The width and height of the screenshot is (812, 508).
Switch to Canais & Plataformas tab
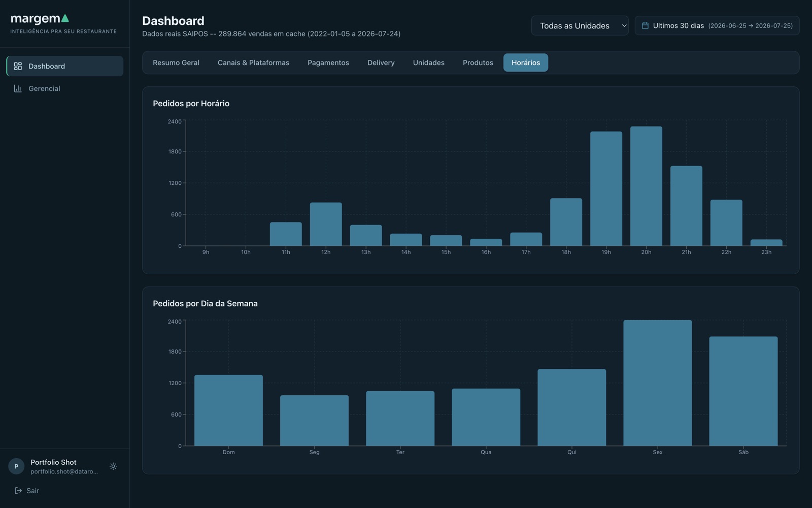[253, 62]
